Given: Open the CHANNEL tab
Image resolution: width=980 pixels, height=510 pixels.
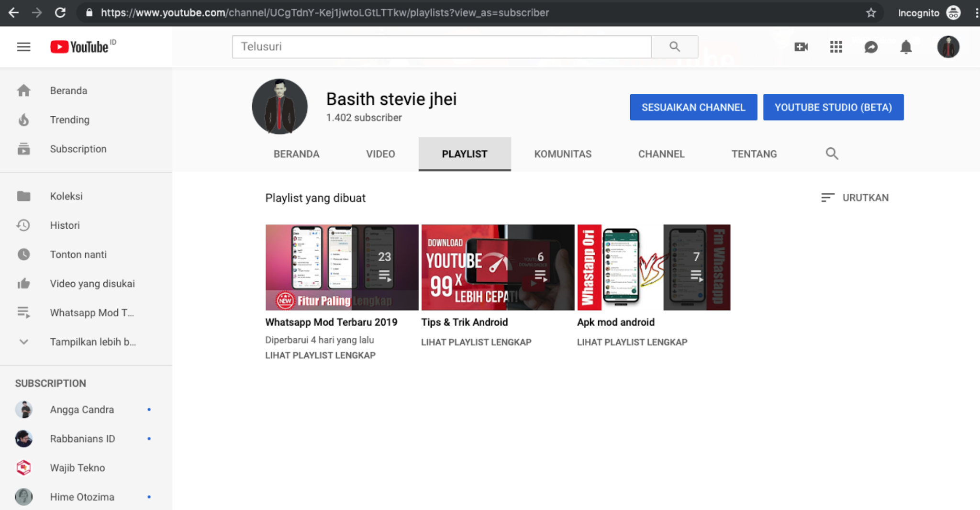Looking at the screenshot, I should 661,154.
